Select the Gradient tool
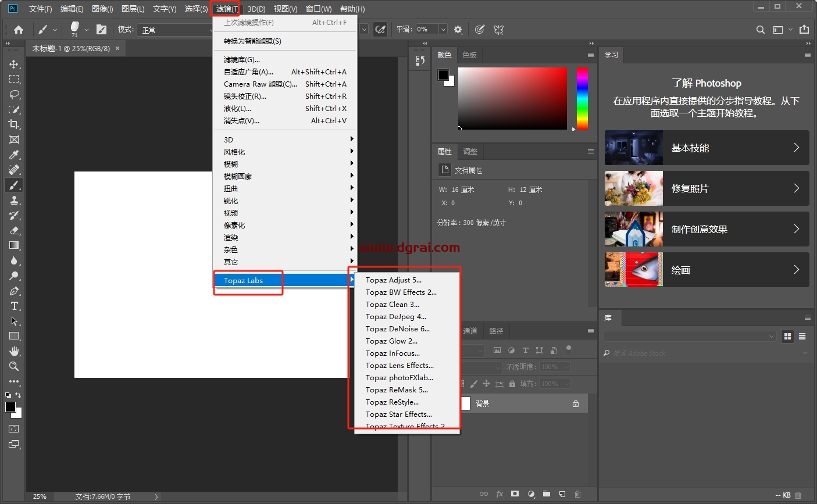The height and width of the screenshot is (504, 817). click(14, 245)
